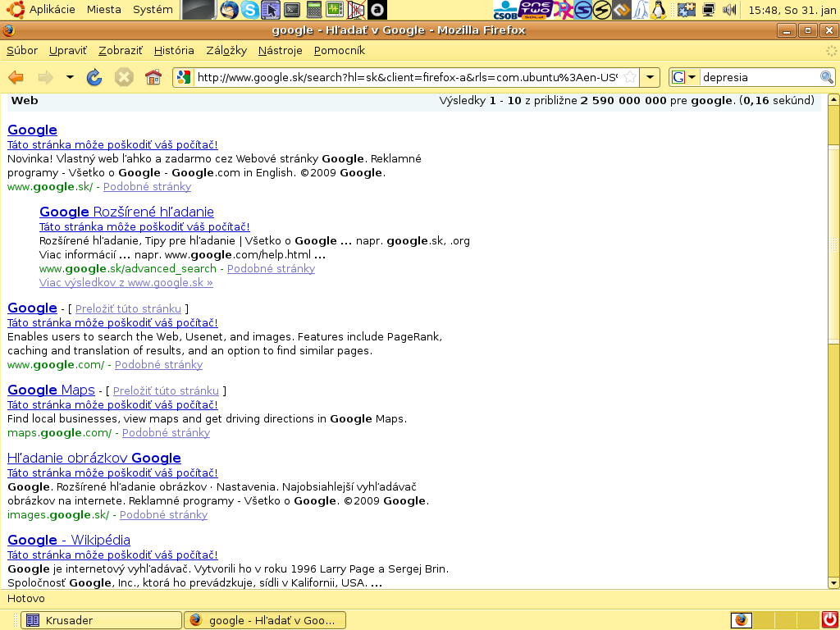Select the Firefox 'google - Hľadať v Goo...' taskbar button

265,620
